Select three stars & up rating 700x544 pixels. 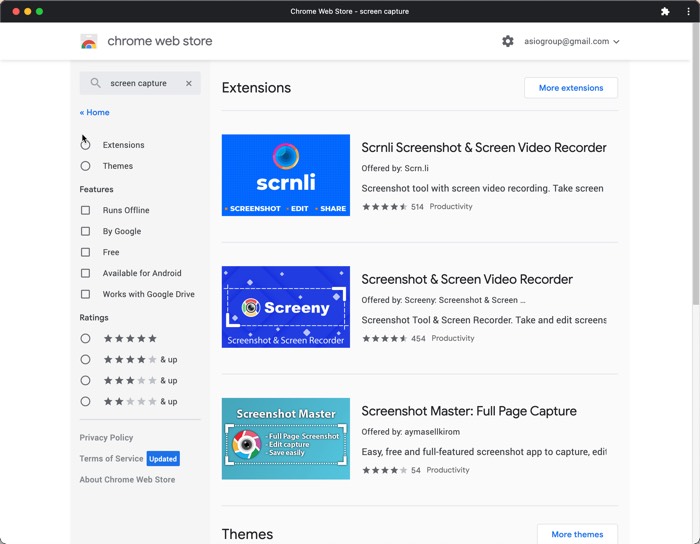pyautogui.click(x=85, y=381)
